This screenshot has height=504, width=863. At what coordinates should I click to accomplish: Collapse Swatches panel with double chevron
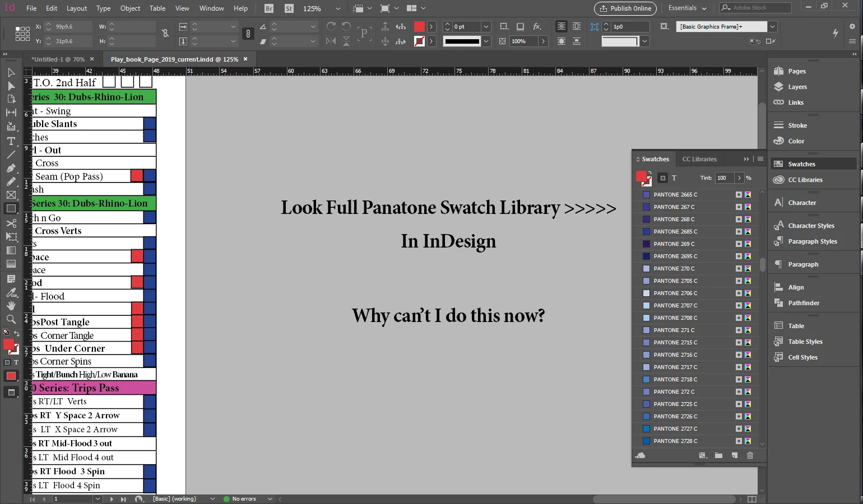[x=746, y=159]
